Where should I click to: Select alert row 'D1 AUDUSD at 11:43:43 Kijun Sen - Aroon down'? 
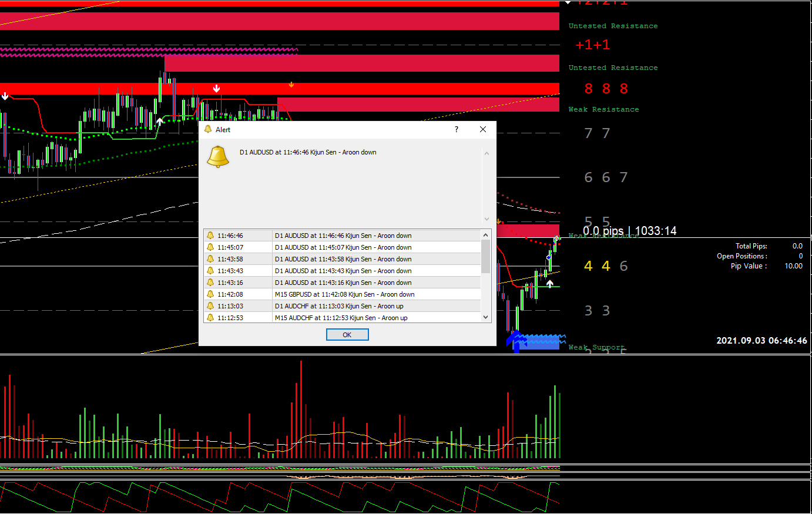[x=343, y=271]
